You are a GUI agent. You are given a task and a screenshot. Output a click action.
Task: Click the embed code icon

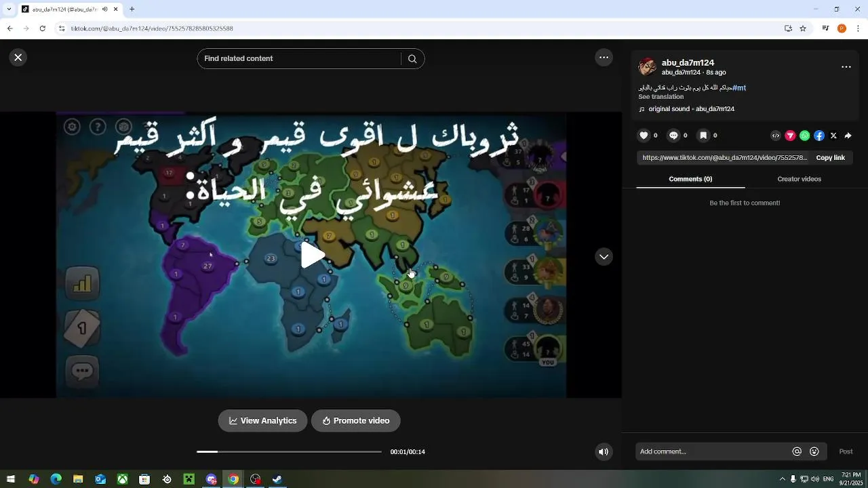click(x=776, y=136)
